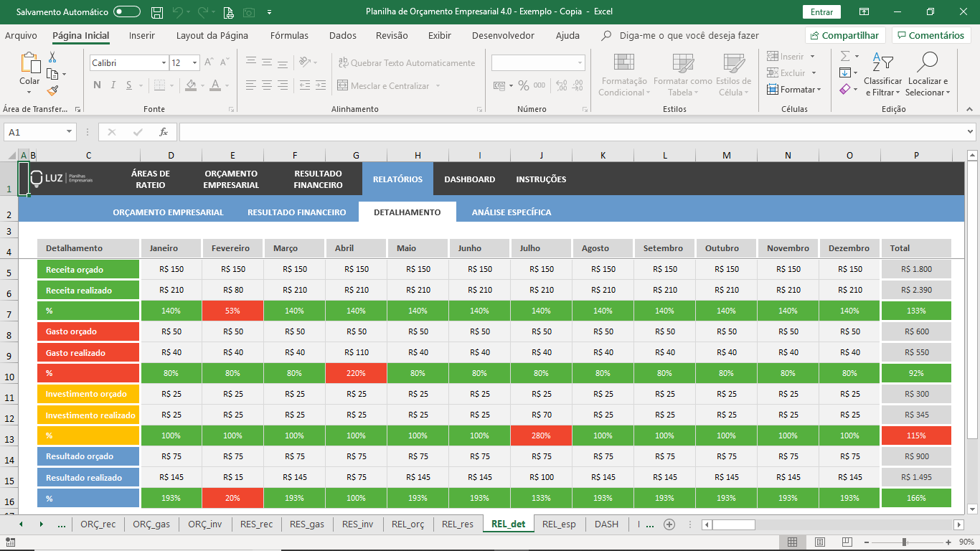
Task: Switch to the DASH sheet tab
Action: click(x=606, y=524)
